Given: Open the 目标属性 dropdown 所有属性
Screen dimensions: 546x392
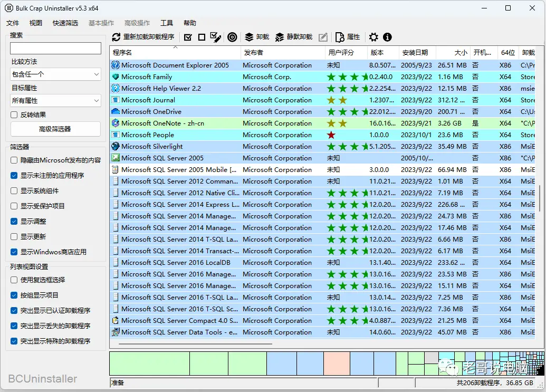Looking at the screenshot, I should (56, 101).
